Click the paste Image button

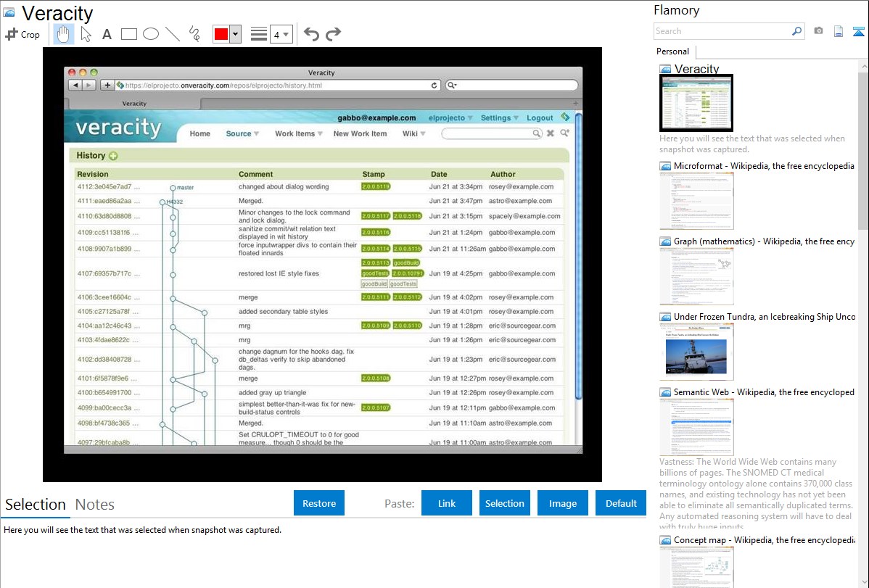pos(562,503)
